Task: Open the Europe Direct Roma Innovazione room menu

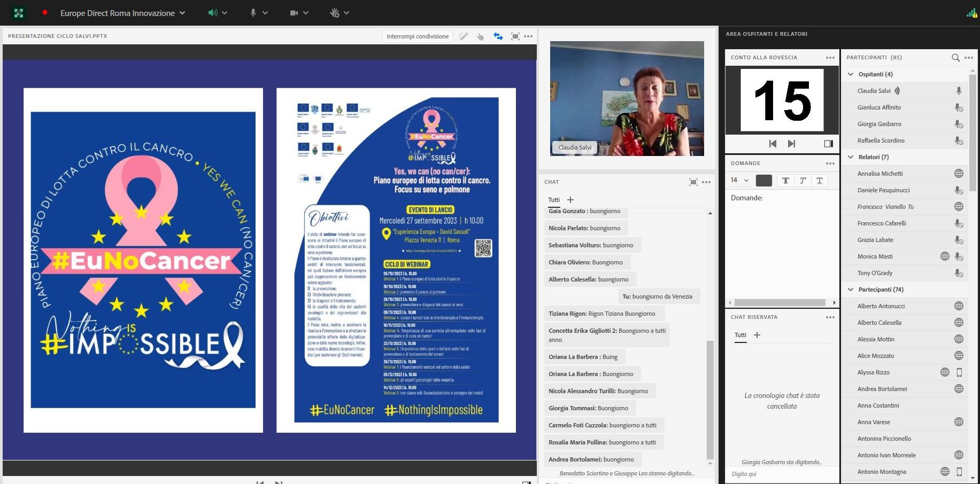Action: (122, 13)
